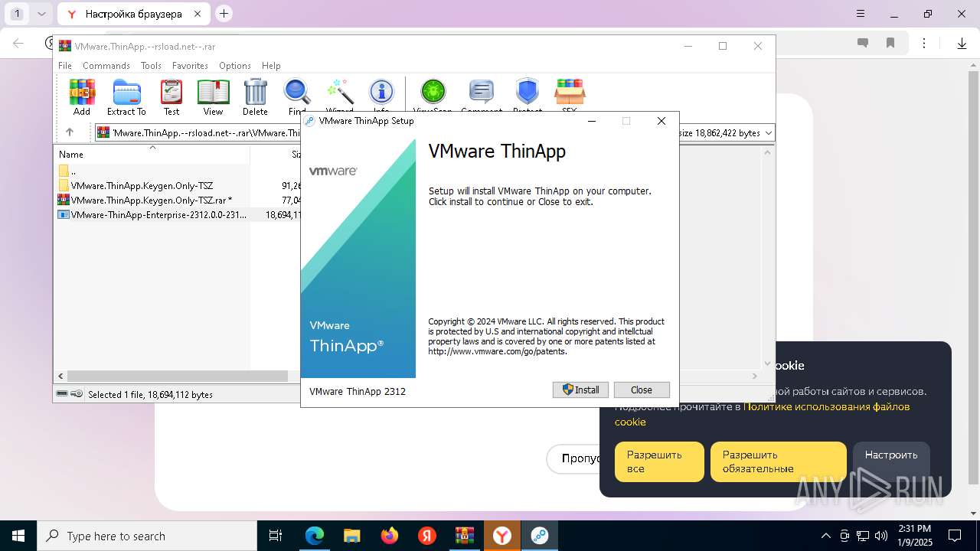Viewport: 980px width, 551px height.
Task: Show hidden system tray icons chevron
Action: pos(825,536)
